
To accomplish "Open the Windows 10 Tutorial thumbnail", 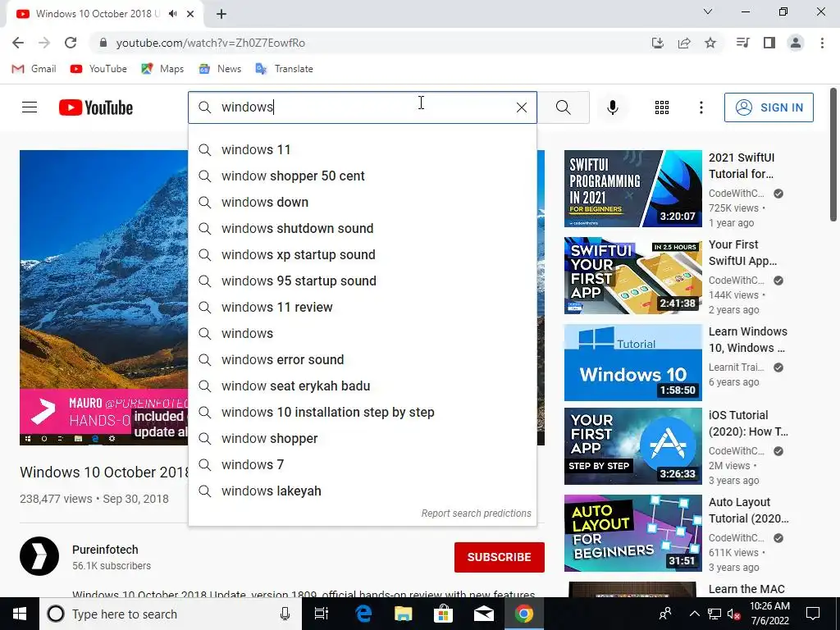I will pos(632,362).
